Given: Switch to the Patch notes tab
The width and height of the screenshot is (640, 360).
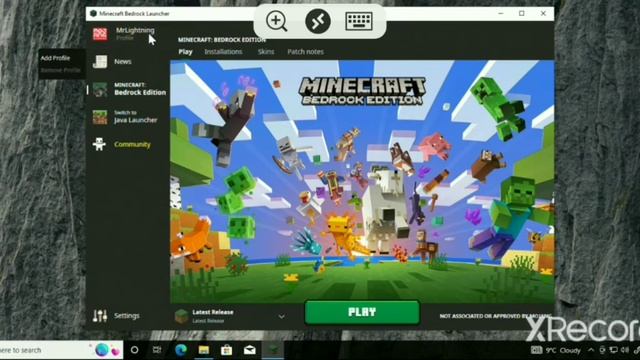Looking at the screenshot, I should coord(305,52).
